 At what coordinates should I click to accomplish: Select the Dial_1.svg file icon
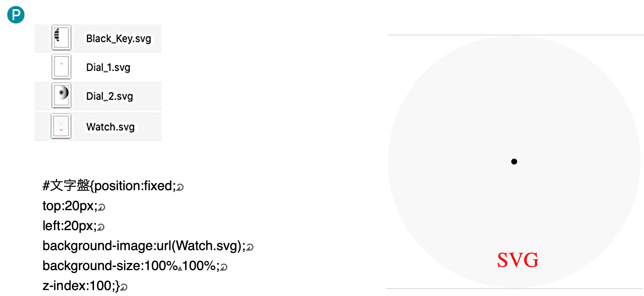coord(61,67)
